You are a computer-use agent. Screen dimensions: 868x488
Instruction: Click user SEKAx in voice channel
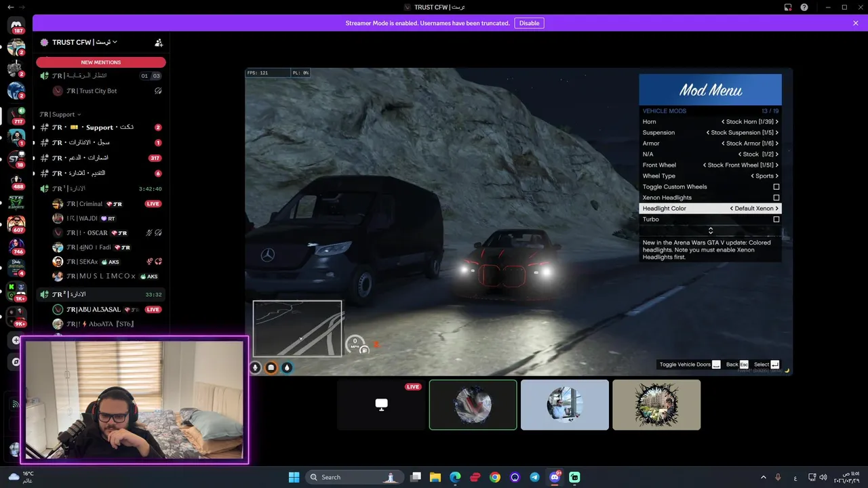[x=107, y=262]
